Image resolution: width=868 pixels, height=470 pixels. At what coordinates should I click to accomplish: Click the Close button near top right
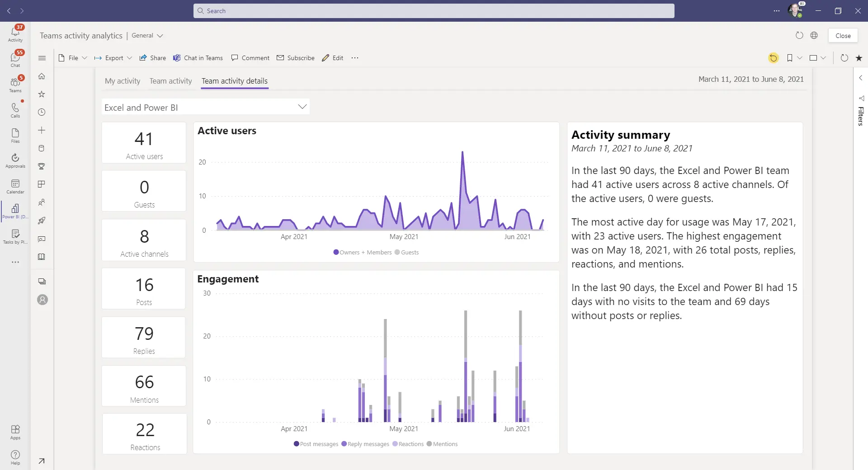point(843,35)
